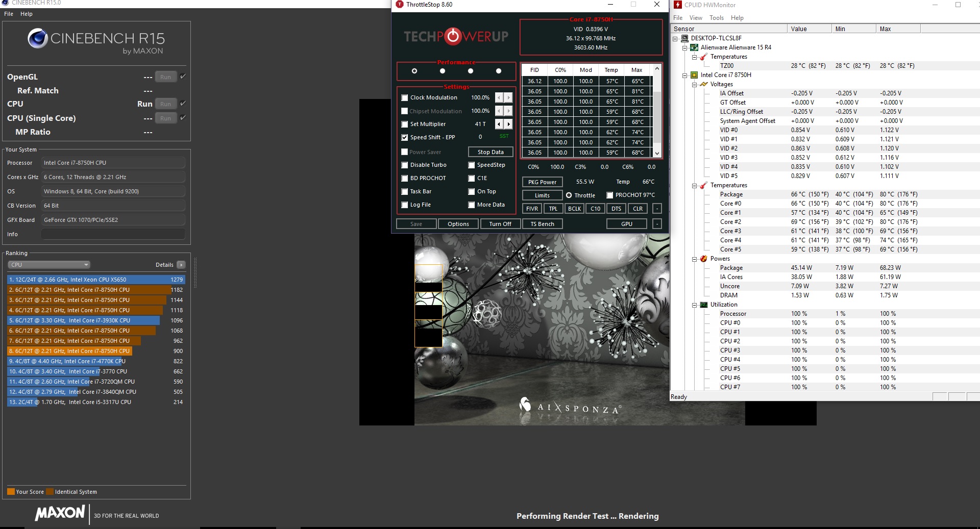The height and width of the screenshot is (529, 980).
Task: Click the PKG Power button
Action: click(x=542, y=182)
